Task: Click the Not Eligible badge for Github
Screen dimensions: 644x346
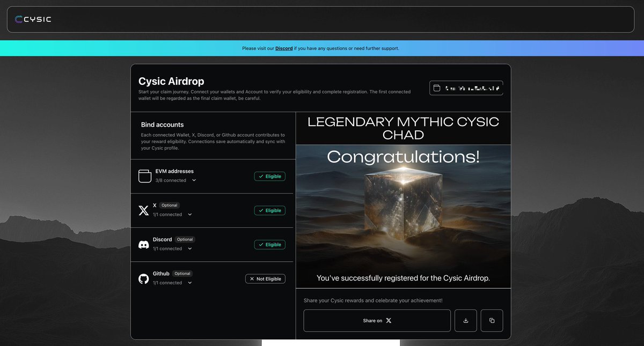Action: click(265, 279)
